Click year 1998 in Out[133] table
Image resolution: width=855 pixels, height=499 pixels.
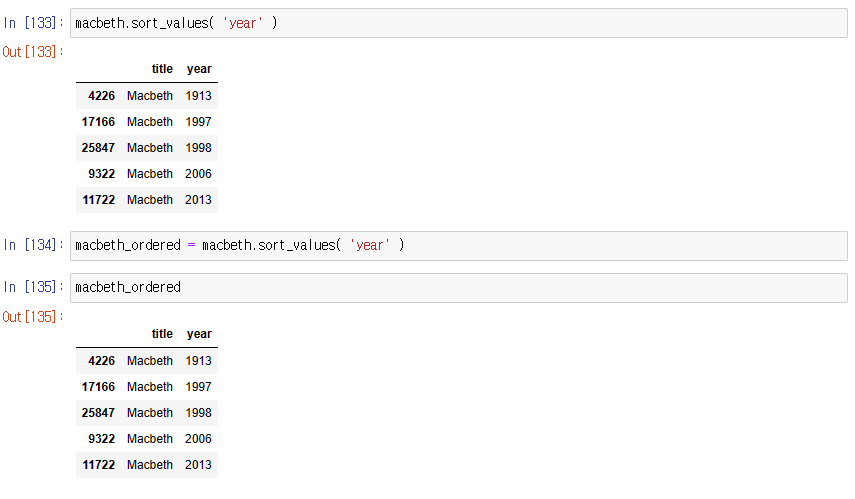click(x=198, y=148)
